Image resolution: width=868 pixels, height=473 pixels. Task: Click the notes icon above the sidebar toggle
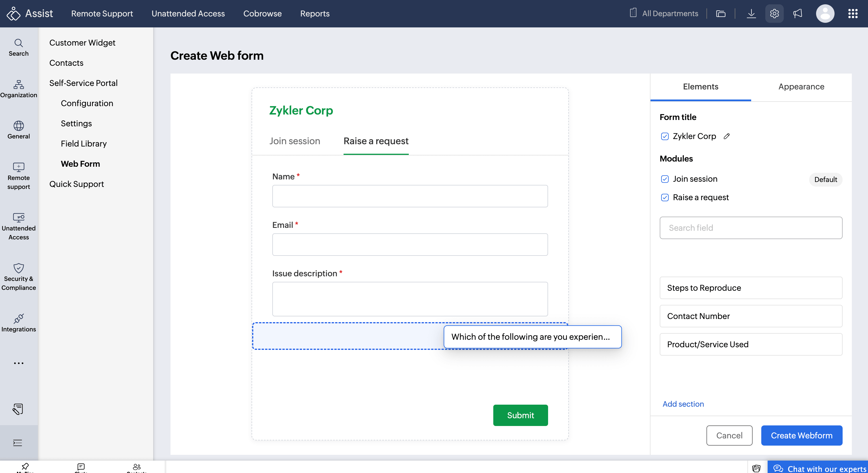click(18, 409)
